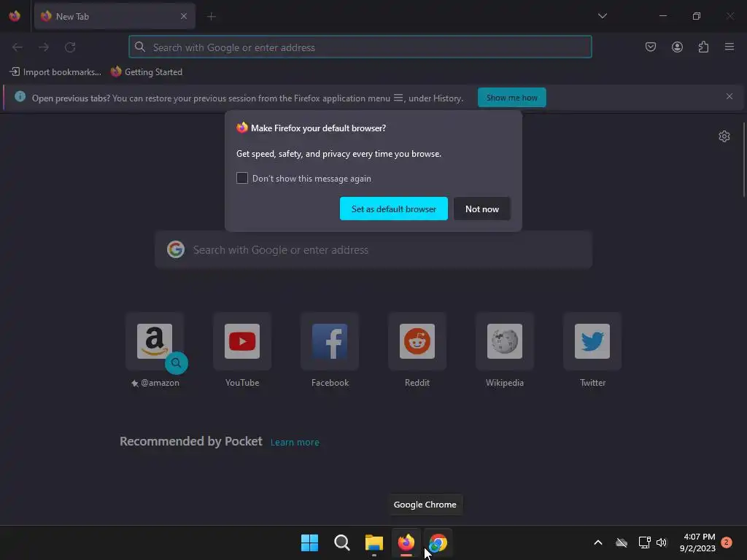Dismiss the previous tabs notification bar
Image resolution: width=747 pixels, height=560 pixels.
pyautogui.click(x=729, y=97)
